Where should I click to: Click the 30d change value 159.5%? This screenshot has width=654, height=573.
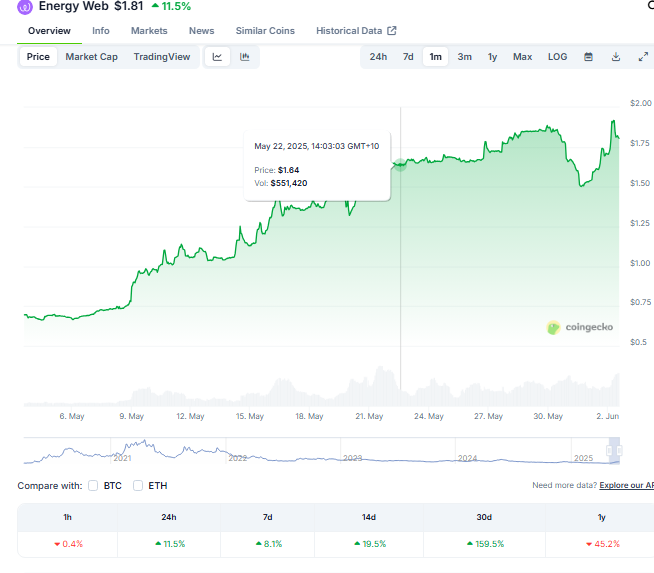tap(485, 544)
